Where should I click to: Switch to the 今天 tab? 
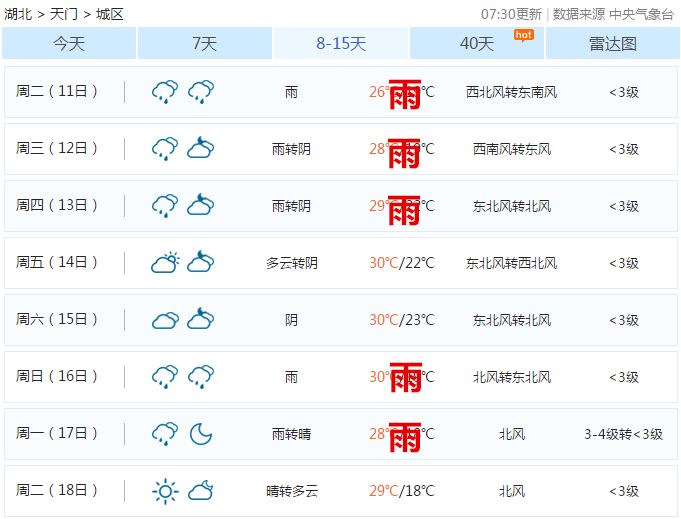point(69,43)
